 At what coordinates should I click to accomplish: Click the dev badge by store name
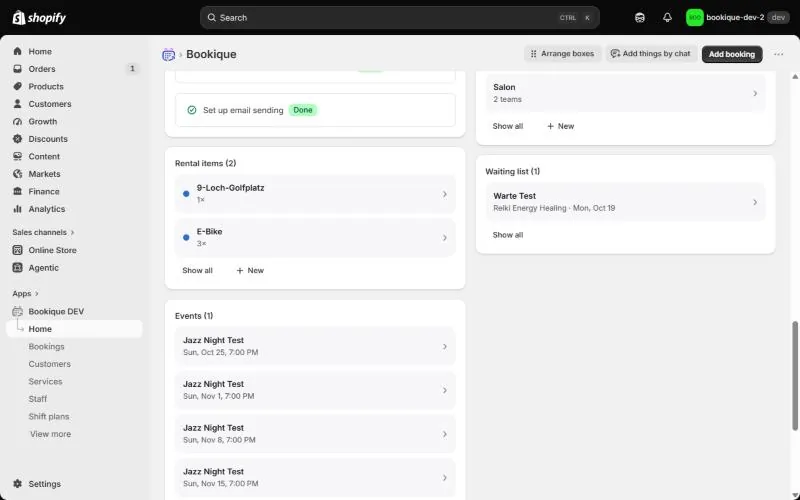coord(778,18)
